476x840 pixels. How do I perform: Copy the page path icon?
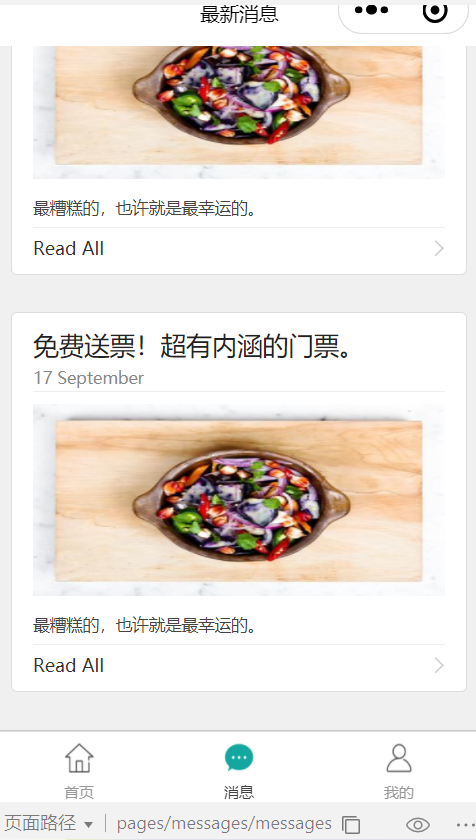point(351,824)
